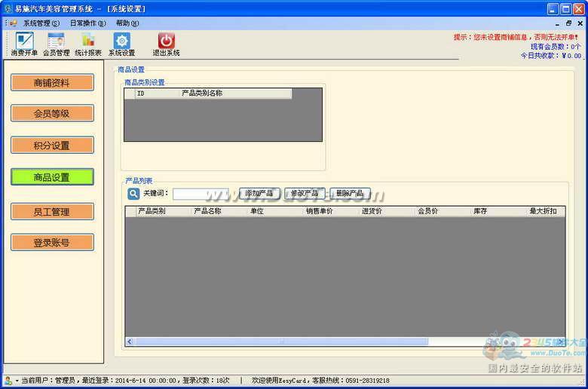Click the 系统设置 gear icon
This screenshot has height=389, width=588.
coord(121,41)
